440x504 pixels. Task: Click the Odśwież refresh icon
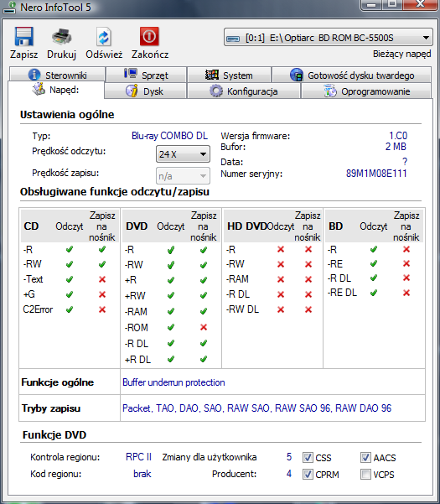pos(104,37)
